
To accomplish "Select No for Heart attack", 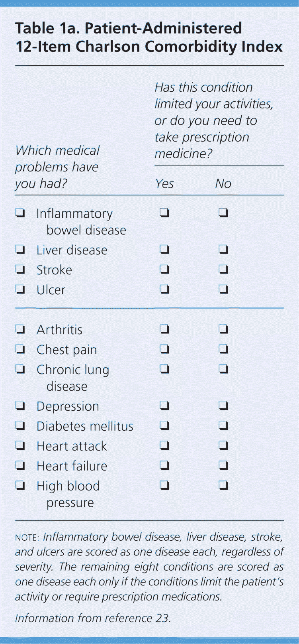I will (x=223, y=445).
